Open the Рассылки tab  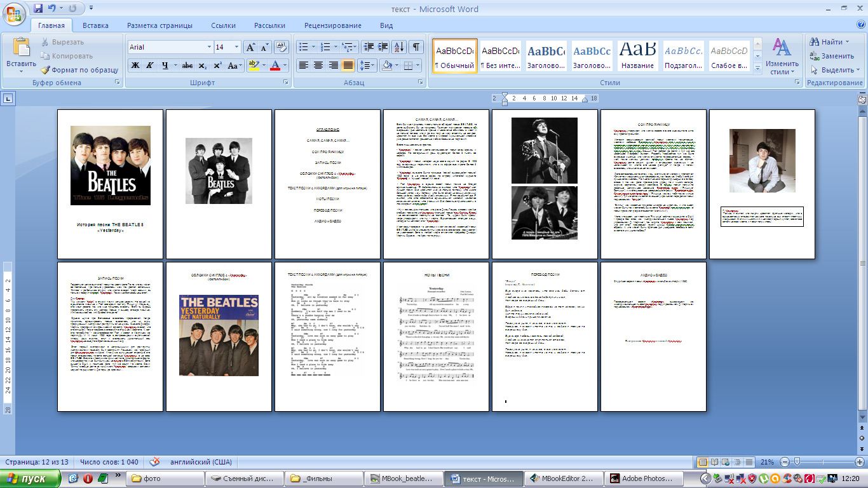click(x=269, y=25)
